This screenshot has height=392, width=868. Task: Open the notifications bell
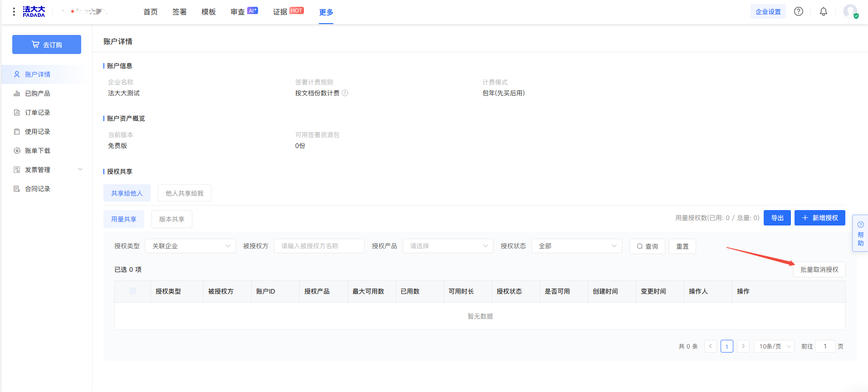824,12
